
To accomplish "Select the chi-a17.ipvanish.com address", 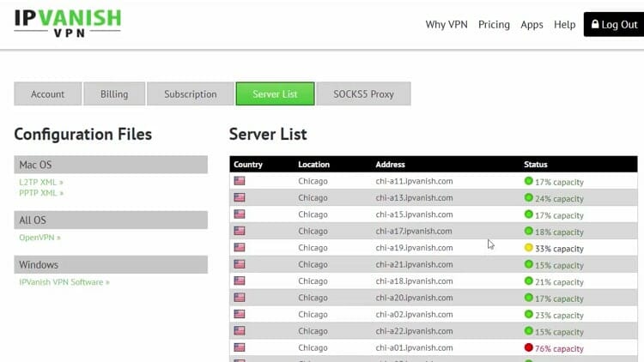I will pyautogui.click(x=414, y=232).
